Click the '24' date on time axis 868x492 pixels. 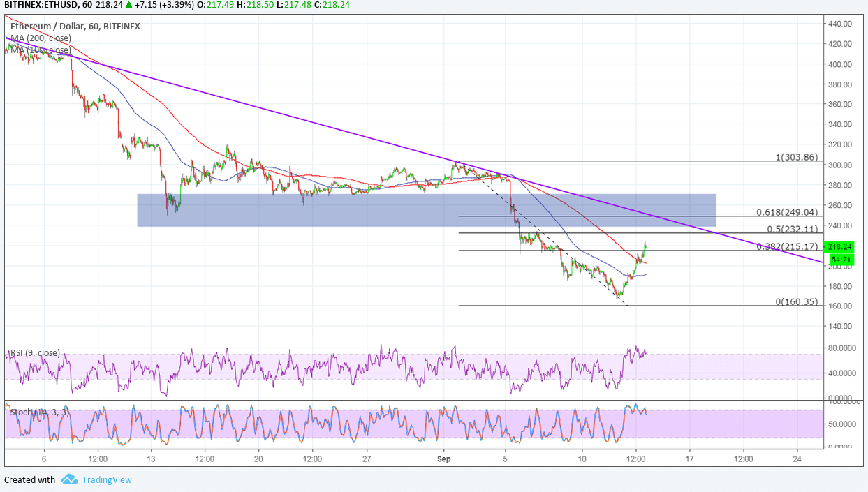pyautogui.click(x=797, y=460)
